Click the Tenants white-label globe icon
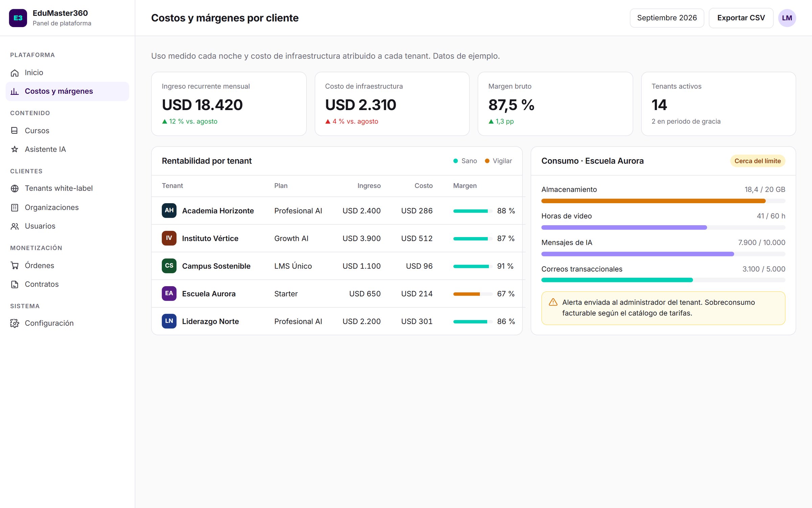Screen dimensions: 812x508 15,188
